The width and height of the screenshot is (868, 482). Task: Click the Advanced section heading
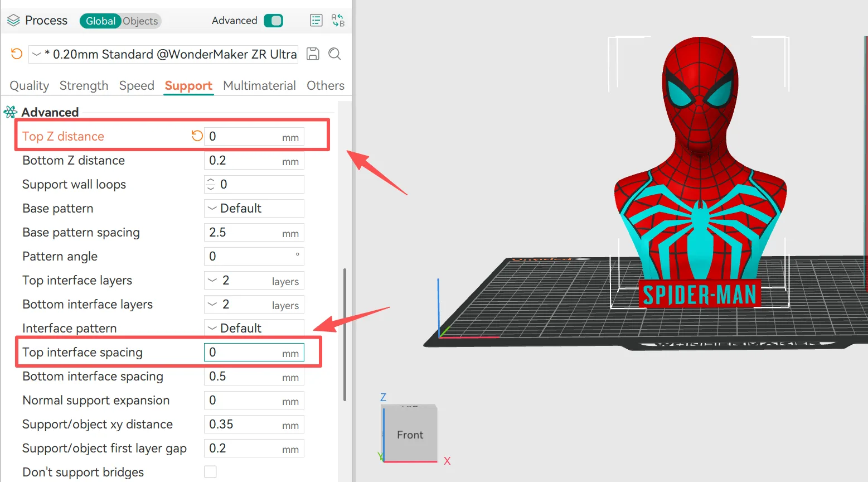pyautogui.click(x=50, y=112)
